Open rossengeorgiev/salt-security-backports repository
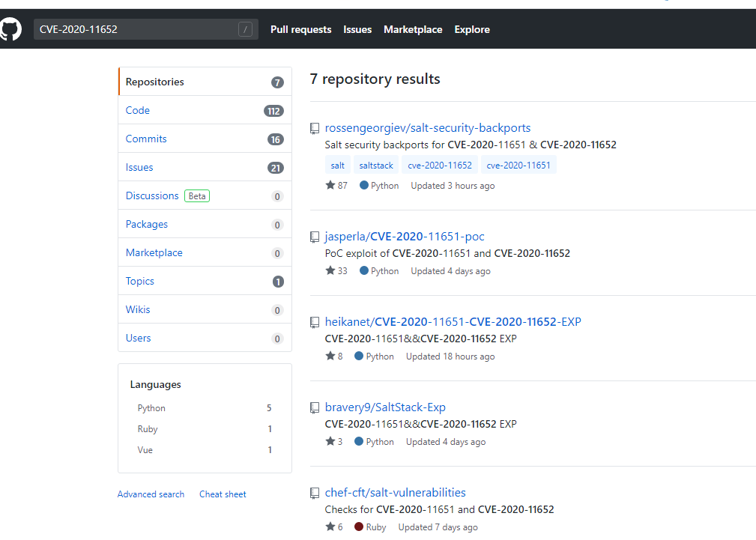Image resolution: width=756 pixels, height=540 pixels. [428, 128]
